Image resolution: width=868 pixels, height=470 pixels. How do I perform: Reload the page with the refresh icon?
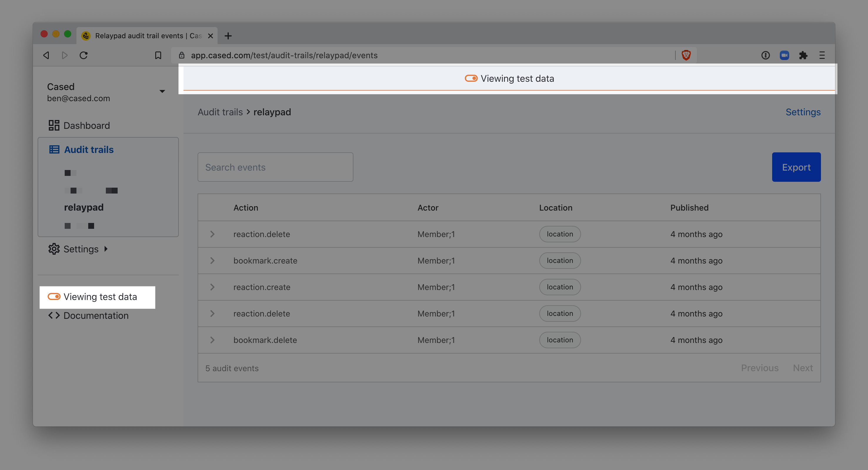pyautogui.click(x=84, y=55)
